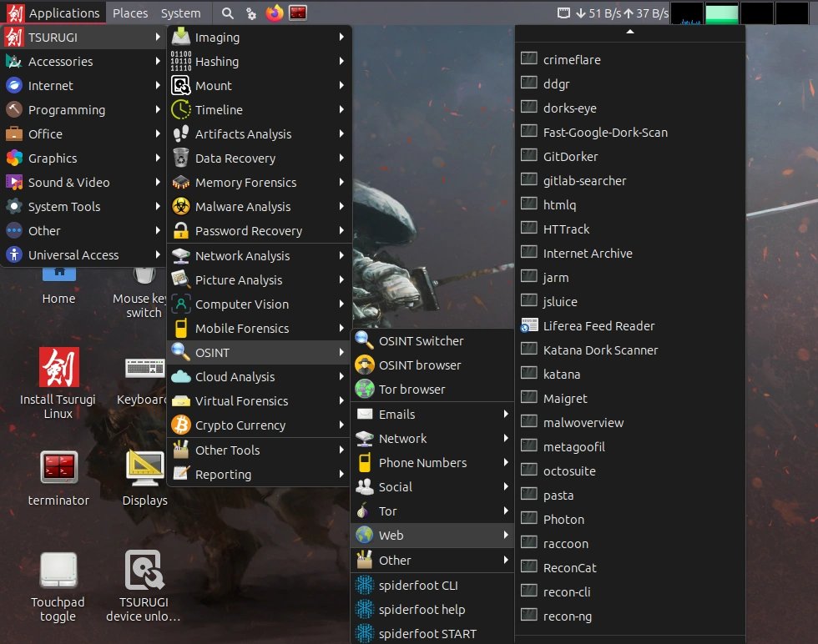Open the Places menu
This screenshot has width=818, height=644.
tap(130, 13)
